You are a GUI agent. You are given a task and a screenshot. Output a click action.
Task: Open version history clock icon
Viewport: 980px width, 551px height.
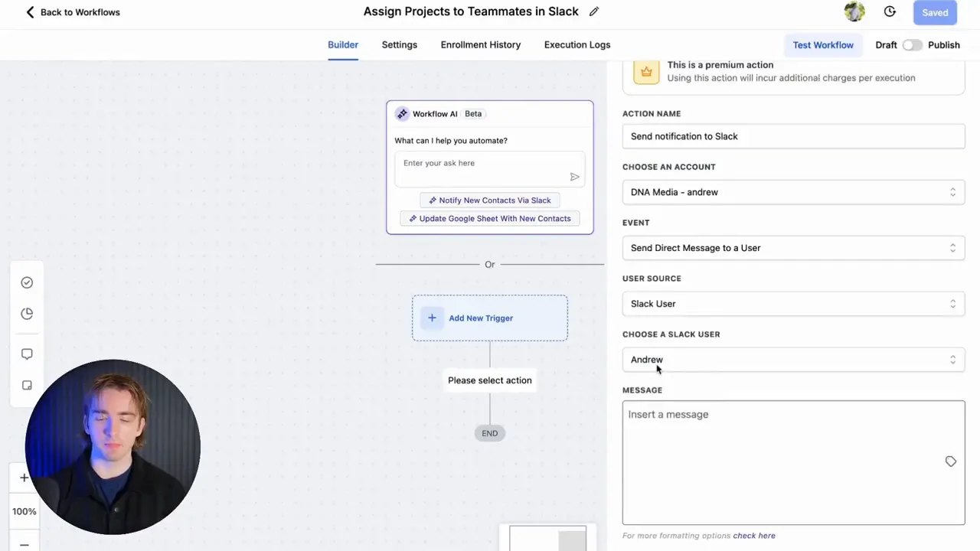coord(890,11)
